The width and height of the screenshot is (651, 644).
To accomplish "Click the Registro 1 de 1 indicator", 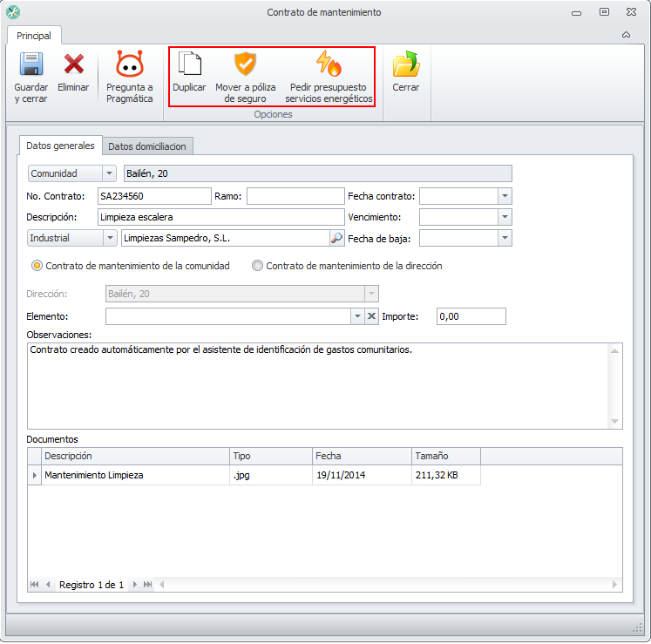I will click(92, 585).
